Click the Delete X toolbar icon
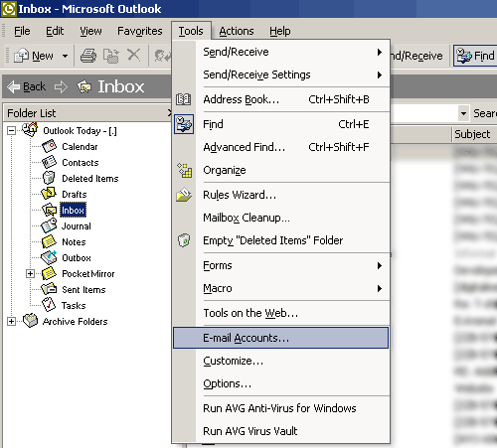497x448 pixels. pos(134,55)
